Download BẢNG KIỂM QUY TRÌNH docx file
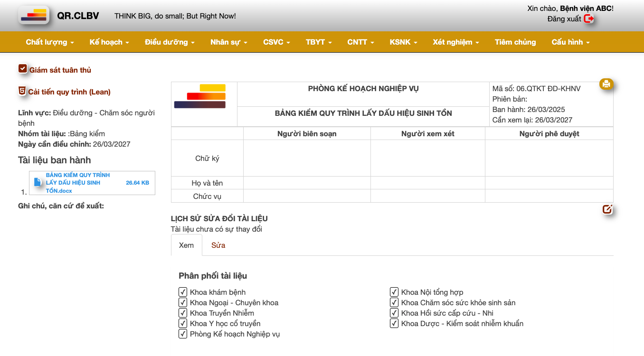Screen dimensions: 644x356 point(78,183)
